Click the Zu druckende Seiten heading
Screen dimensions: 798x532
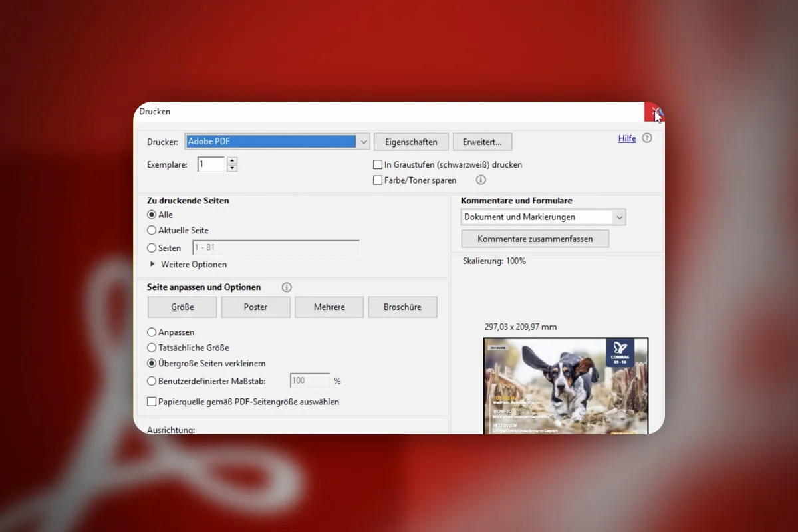point(188,200)
